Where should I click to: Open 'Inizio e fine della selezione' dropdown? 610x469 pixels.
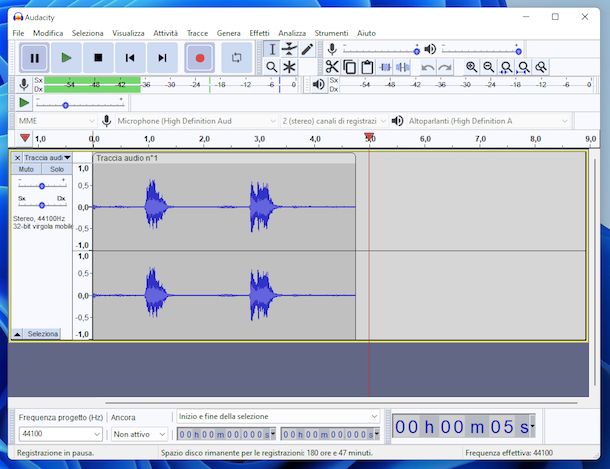[278, 416]
